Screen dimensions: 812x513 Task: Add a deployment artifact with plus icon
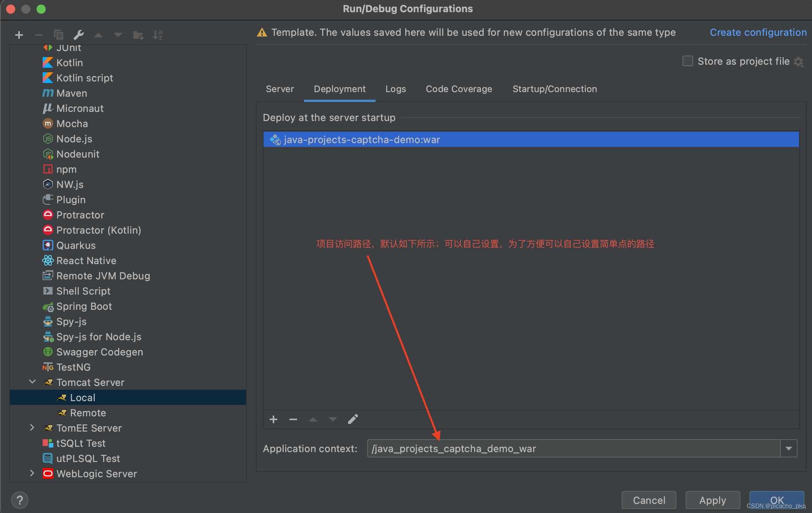tap(273, 419)
